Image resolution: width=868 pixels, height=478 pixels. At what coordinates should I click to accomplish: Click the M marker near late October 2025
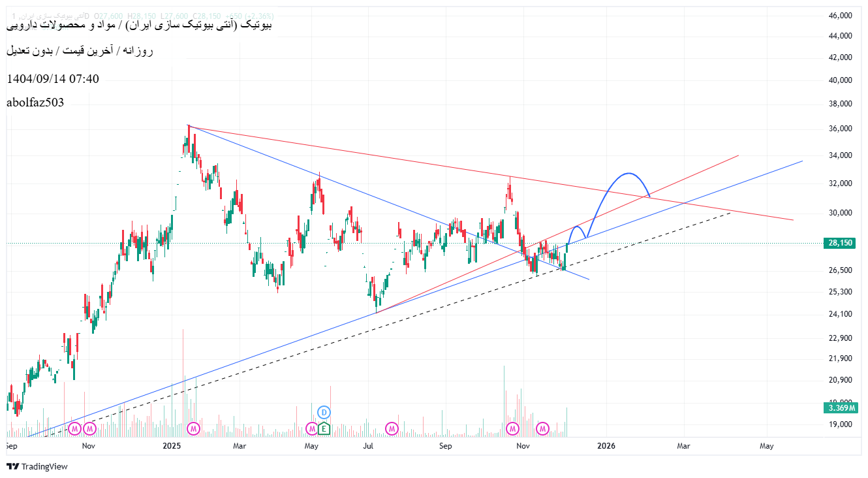(x=512, y=429)
